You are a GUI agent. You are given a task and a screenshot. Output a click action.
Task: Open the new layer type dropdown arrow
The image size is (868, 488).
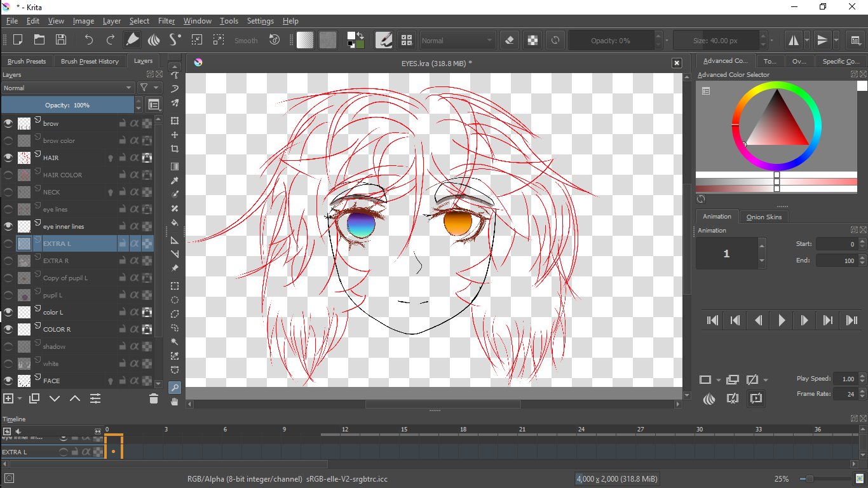coord(18,398)
